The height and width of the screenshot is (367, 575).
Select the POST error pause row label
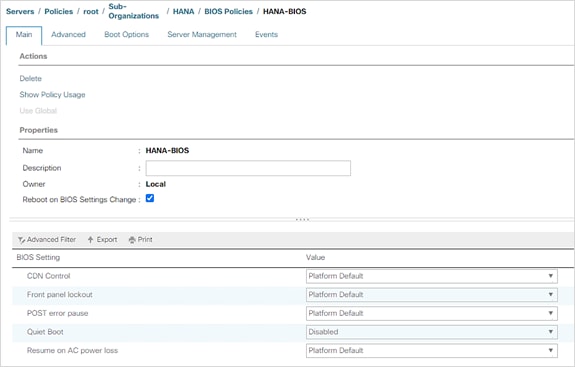[x=58, y=313]
